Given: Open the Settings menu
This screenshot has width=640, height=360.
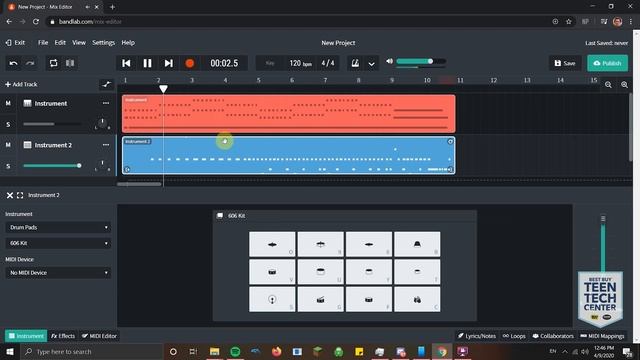Looking at the screenshot, I should point(103,42).
